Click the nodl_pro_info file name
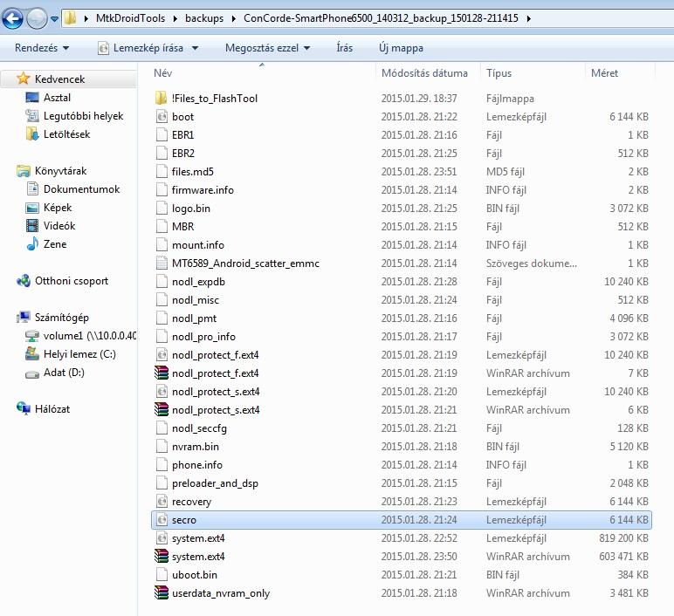Viewport: 674px width, 616px height. (x=203, y=336)
